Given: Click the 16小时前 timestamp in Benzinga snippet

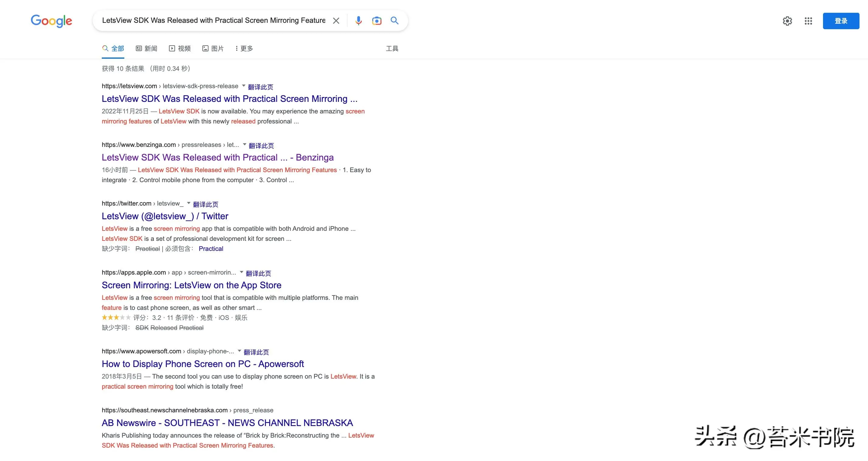Looking at the screenshot, I should coord(115,170).
